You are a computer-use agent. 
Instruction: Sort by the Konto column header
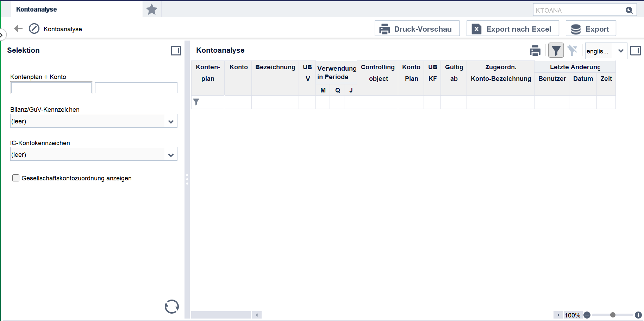point(238,78)
